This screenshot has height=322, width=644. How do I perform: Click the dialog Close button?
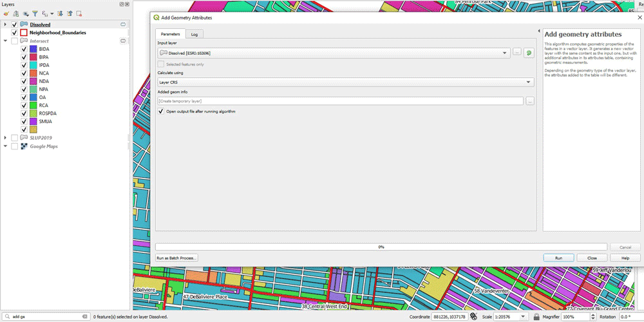pyautogui.click(x=592, y=258)
